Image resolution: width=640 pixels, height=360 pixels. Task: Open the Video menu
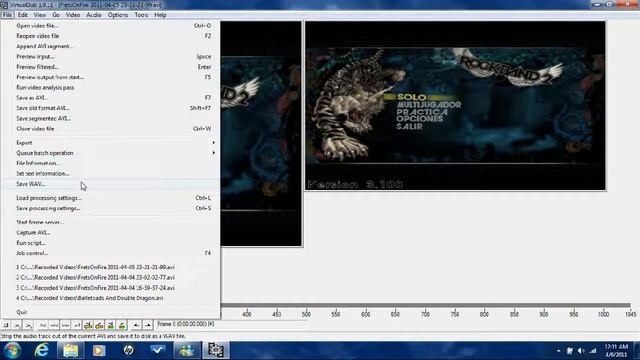[73, 15]
